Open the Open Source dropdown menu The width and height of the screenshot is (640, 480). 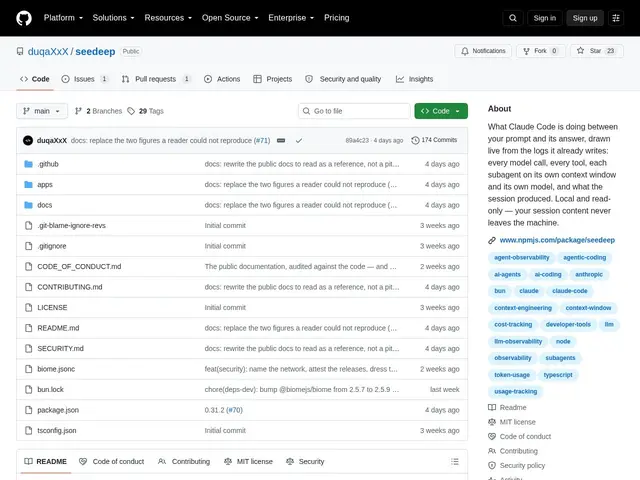(x=230, y=18)
